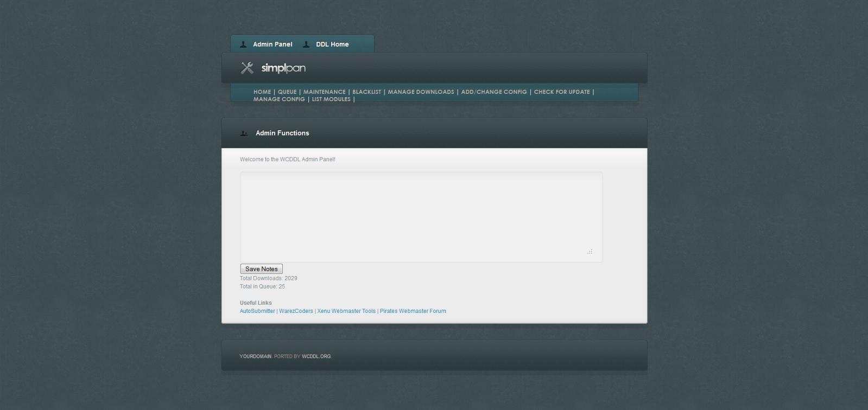The height and width of the screenshot is (410, 868).
Task: Click the user icon beside Admin Panel
Action: tap(244, 44)
